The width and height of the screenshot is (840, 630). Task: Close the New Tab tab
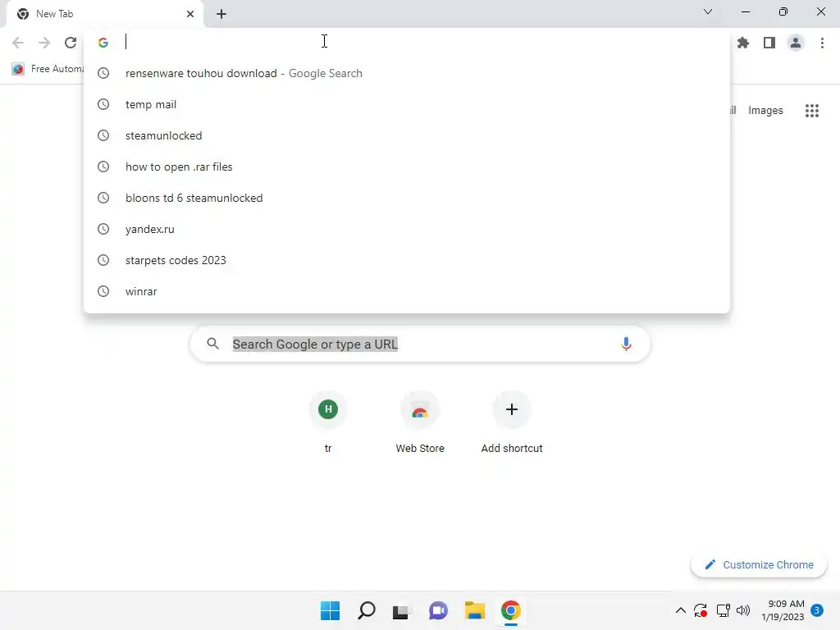click(190, 14)
